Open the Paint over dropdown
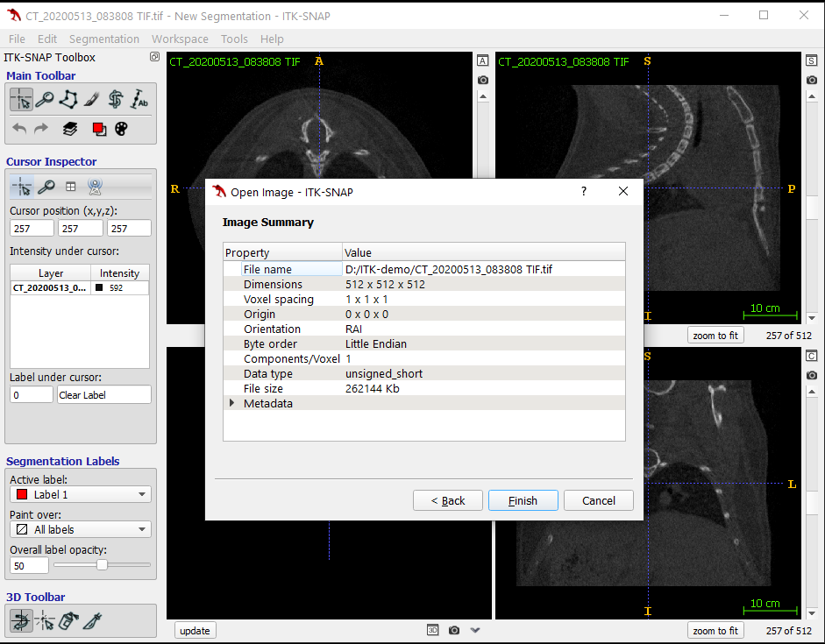 (x=80, y=530)
